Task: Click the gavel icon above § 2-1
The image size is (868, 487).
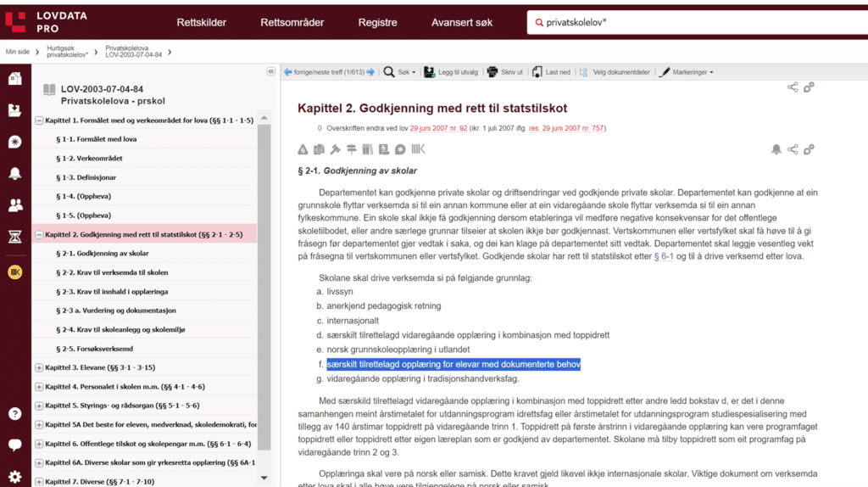Action: point(335,149)
